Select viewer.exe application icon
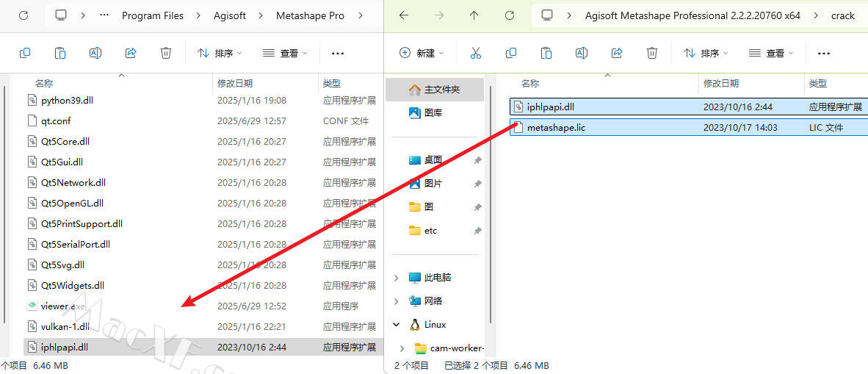 coord(33,306)
